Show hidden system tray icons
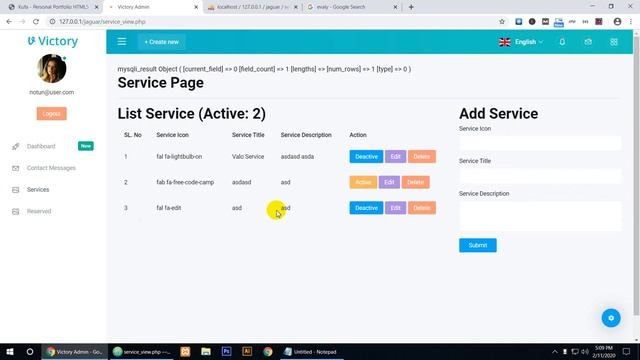The height and width of the screenshot is (360, 640). 554,352
